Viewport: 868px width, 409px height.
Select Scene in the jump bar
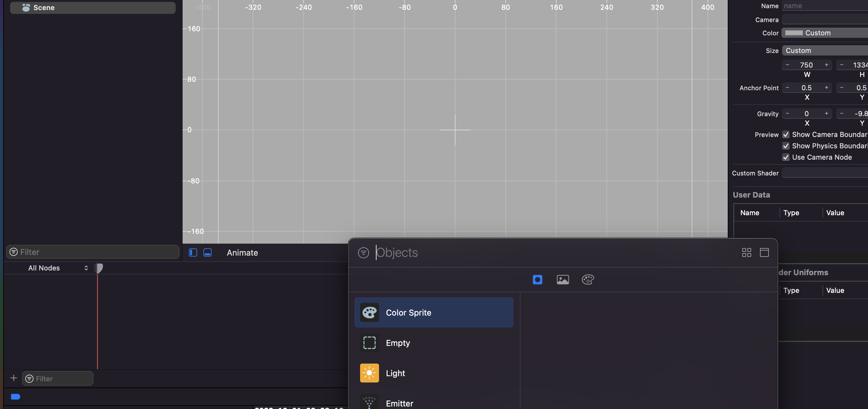(x=44, y=7)
